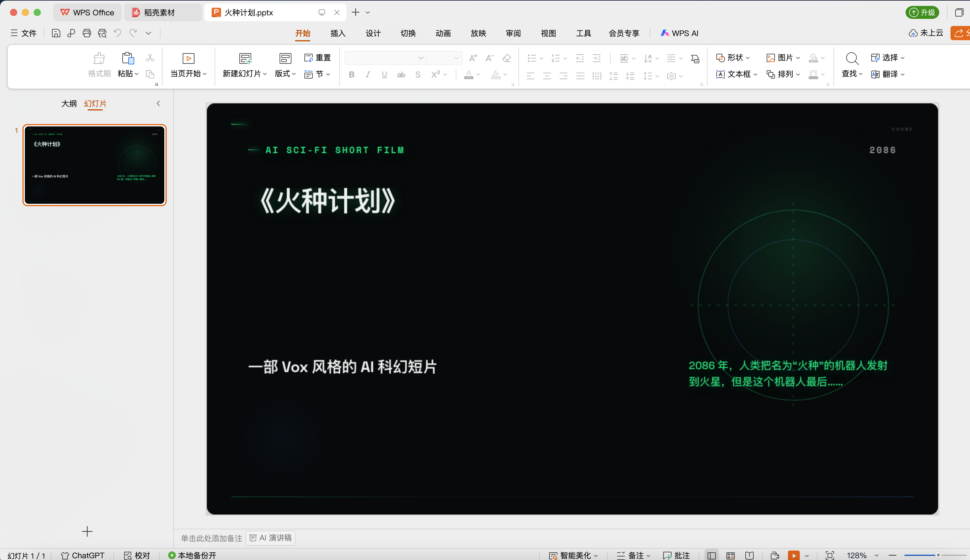Screen dimensions: 970x560
Task: Open font color A swatch
Action: (468, 75)
